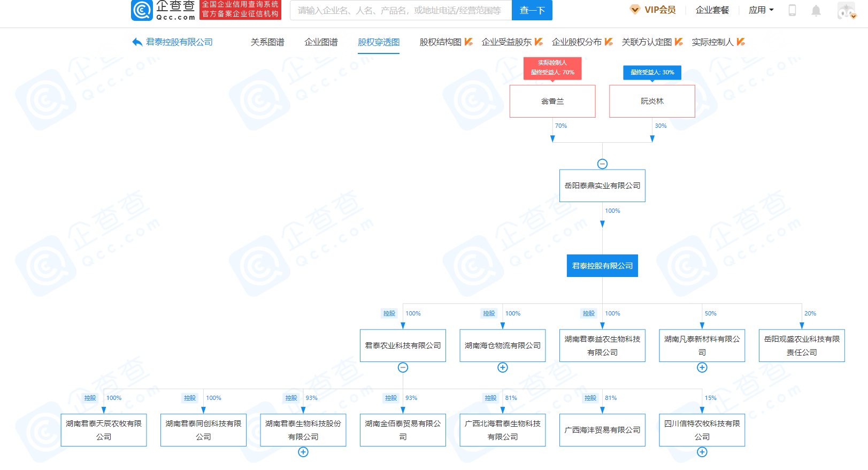Image resolution: width=868 pixels, height=470 pixels.
Task: Click the 控股 tag above 广西海沣贸易有限公司
Action: point(590,398)
